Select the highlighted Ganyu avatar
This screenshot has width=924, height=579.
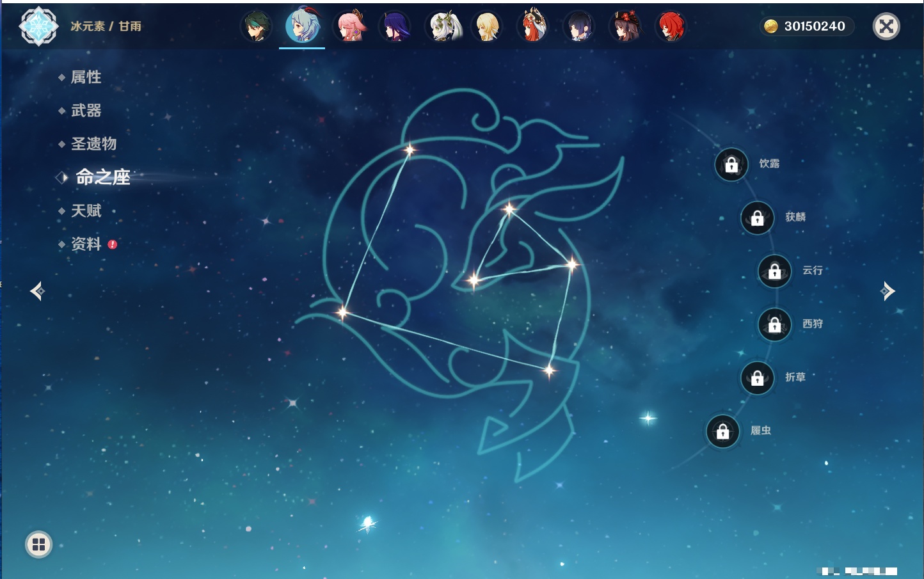tap(302, 25)
